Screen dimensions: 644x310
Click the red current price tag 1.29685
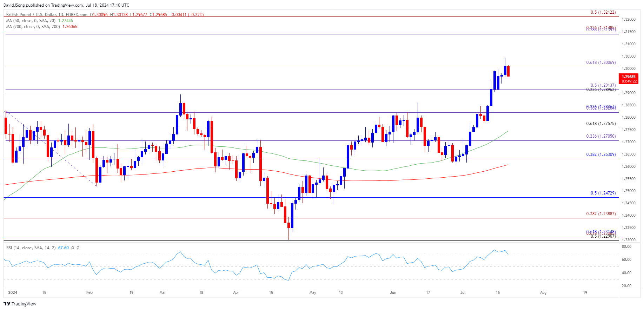pos(629,77)
